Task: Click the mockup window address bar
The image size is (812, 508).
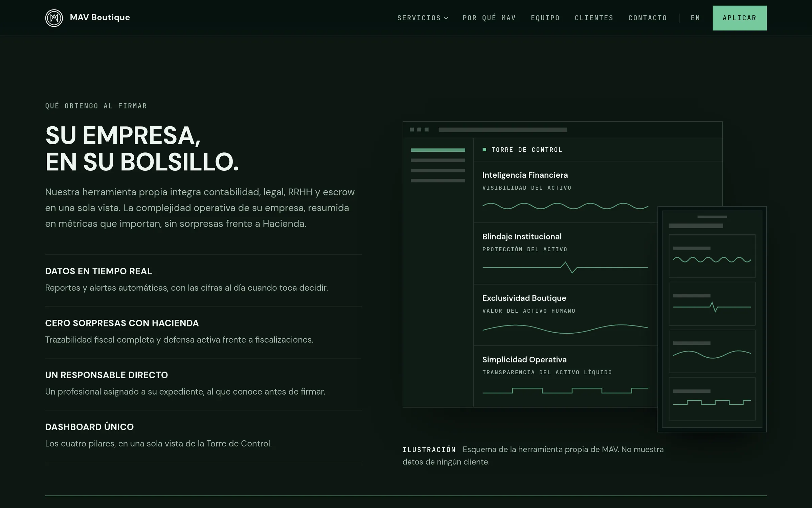Action: (503, 130)
